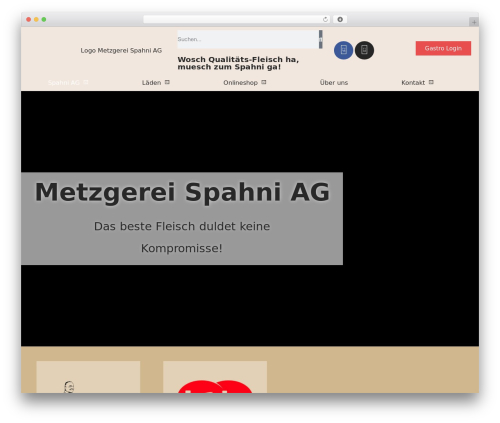
Task: Click the search submit button
Action: [x=321, y=39]
